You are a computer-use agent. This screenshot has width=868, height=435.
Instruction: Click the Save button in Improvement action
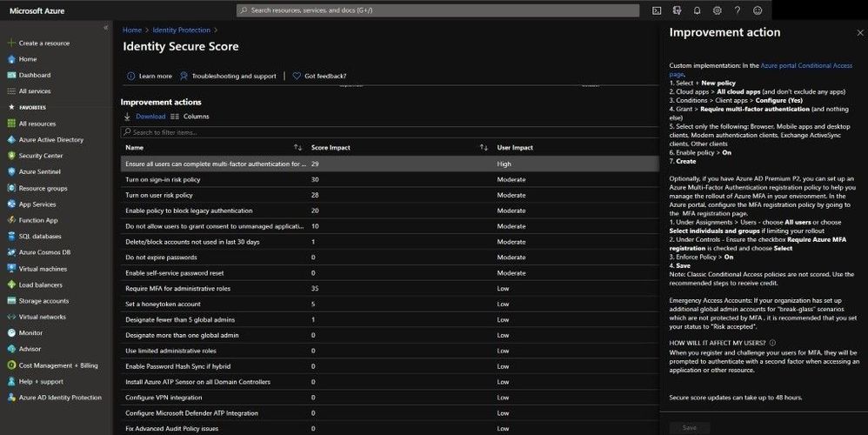tap(689, 427)
